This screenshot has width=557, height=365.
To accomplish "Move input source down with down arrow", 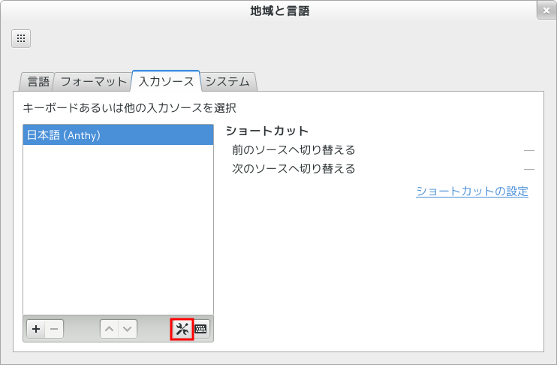I will [128, 329].
